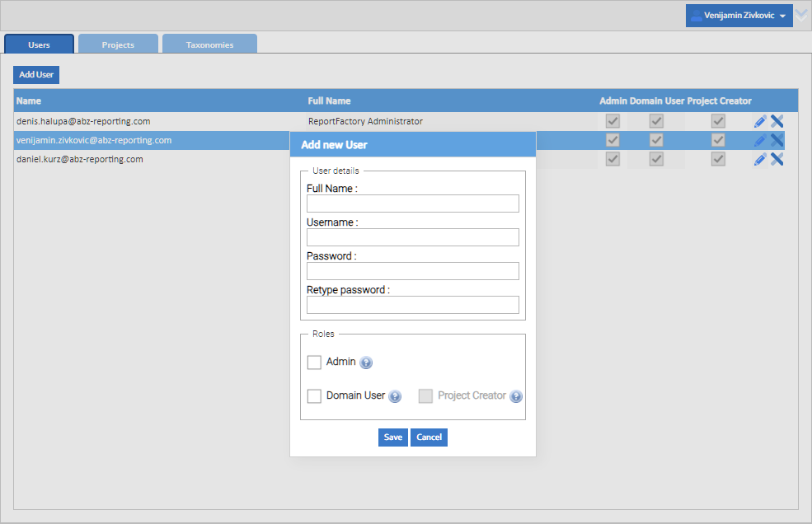Image resolution: width=812 pixels, height=524 pixels.
Task: Click help icon next to Project Creator role
Action: tap(516, 396)
